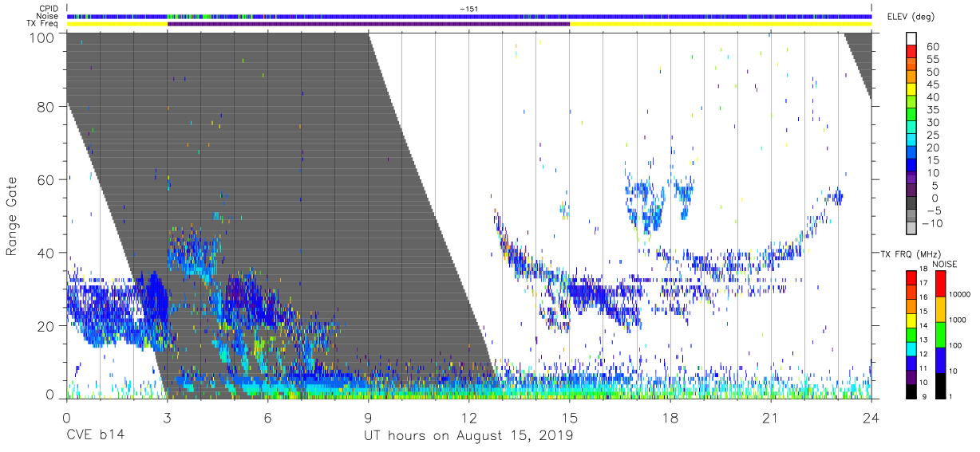Screen dimensions: 980x452
Task: Click the purple section of TX Freq strip
Action: click(368, 24)
